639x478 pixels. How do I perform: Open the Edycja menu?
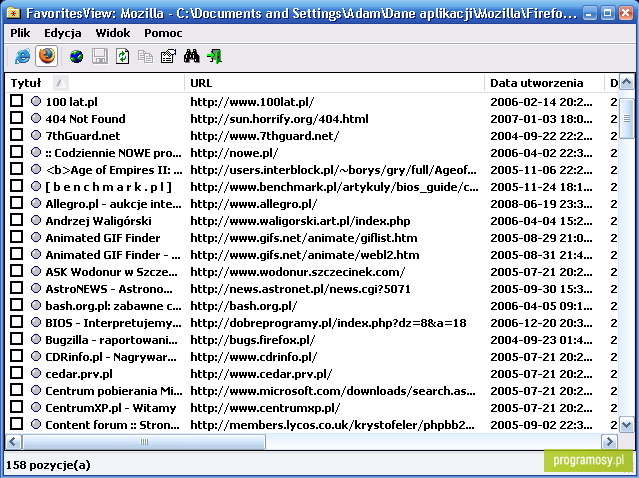(63, 33)
